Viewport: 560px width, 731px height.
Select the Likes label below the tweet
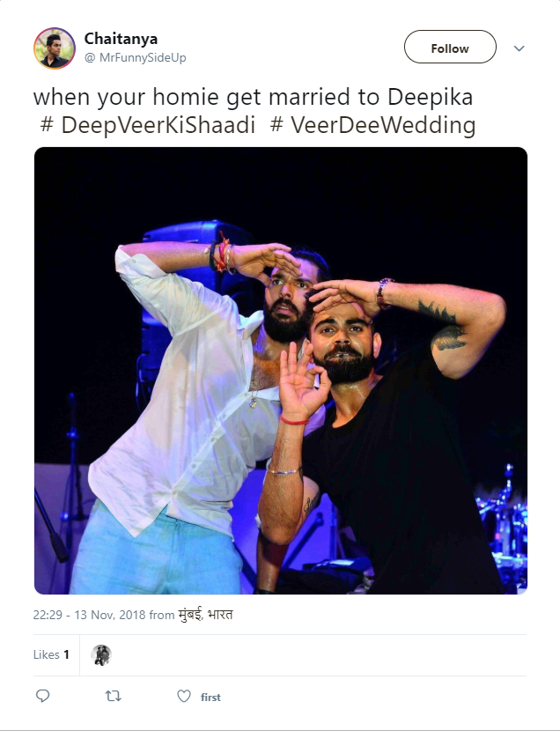point(46,654)
